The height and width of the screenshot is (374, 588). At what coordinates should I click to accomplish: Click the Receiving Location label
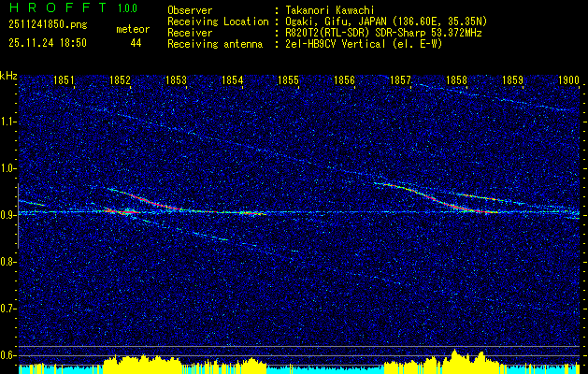[x=218, y=22]
